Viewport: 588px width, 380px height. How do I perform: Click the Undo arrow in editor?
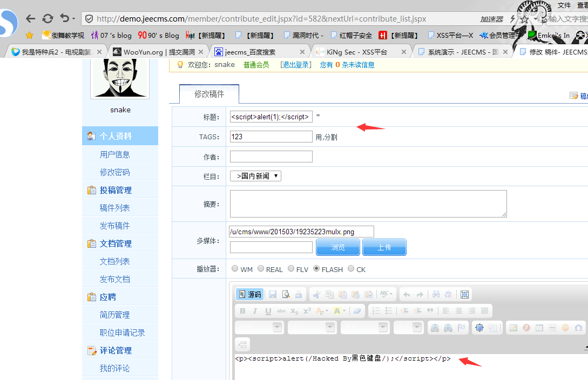[x=407, y=295]
